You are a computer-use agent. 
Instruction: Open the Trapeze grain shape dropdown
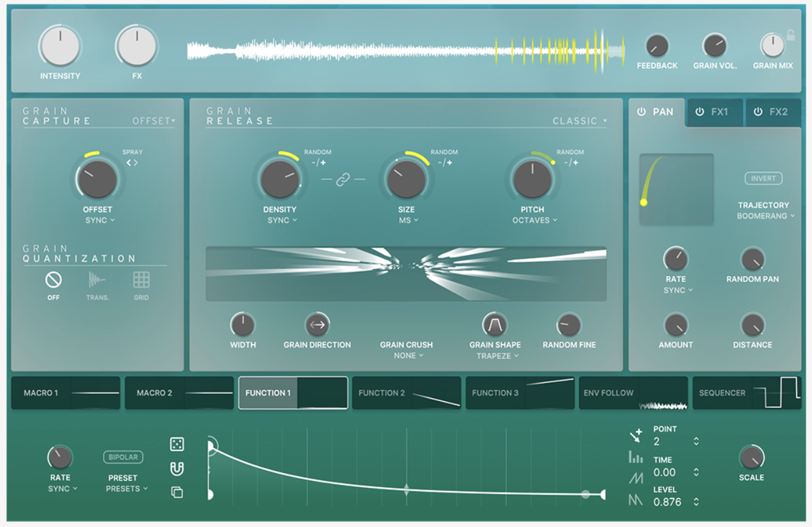point(498,356)
